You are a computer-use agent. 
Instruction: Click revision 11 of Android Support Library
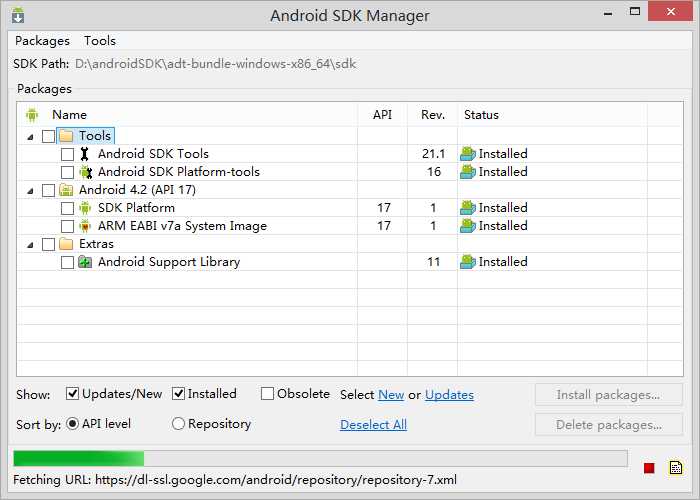[433, 262]
